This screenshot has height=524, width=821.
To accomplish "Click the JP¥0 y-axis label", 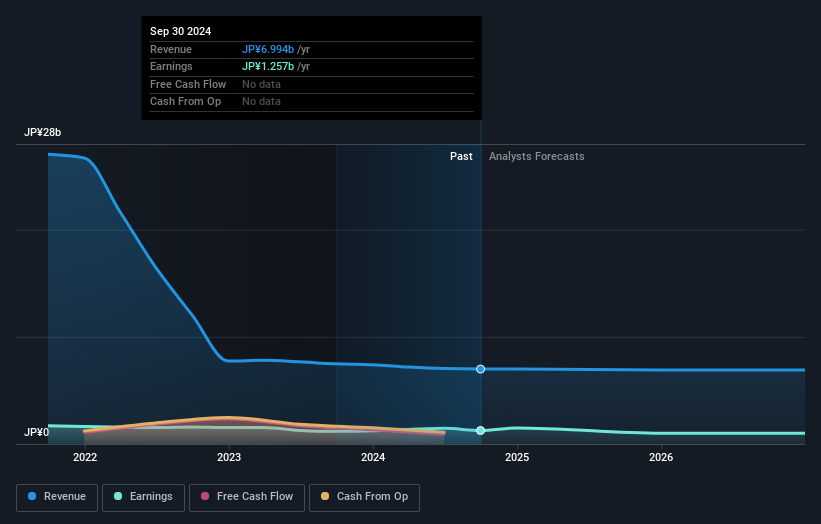I will click(36, 432).
